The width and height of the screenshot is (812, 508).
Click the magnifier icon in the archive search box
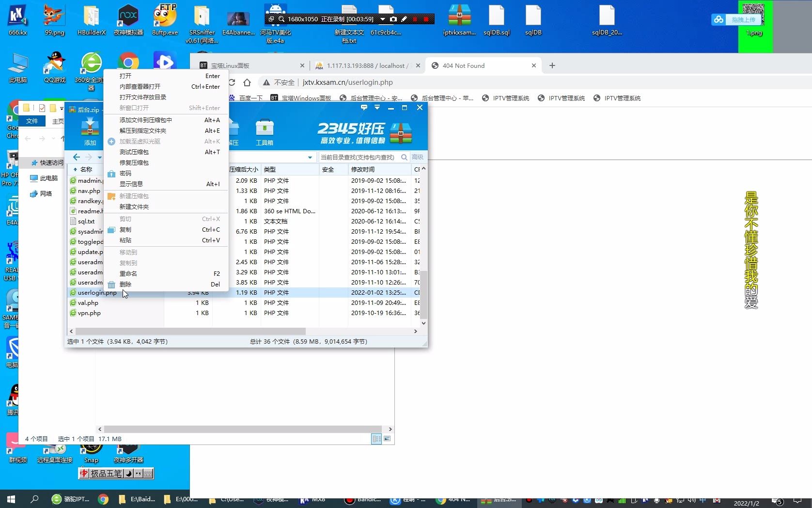[404, 157]
